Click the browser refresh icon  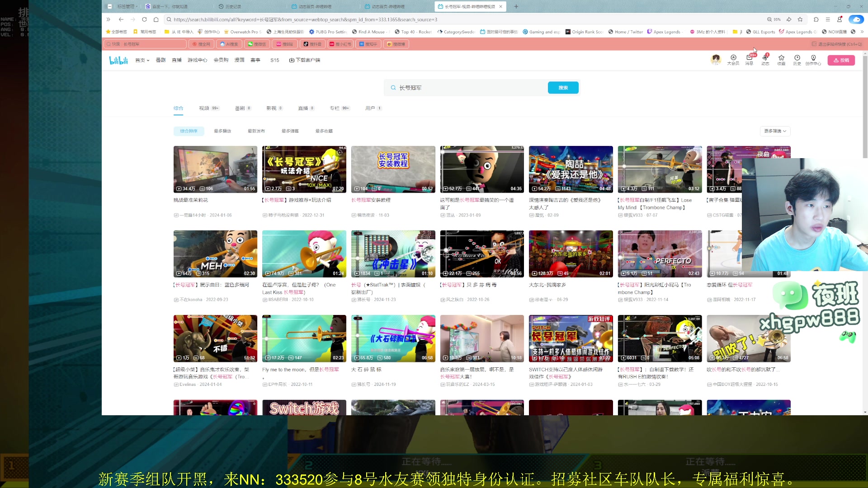144,19
